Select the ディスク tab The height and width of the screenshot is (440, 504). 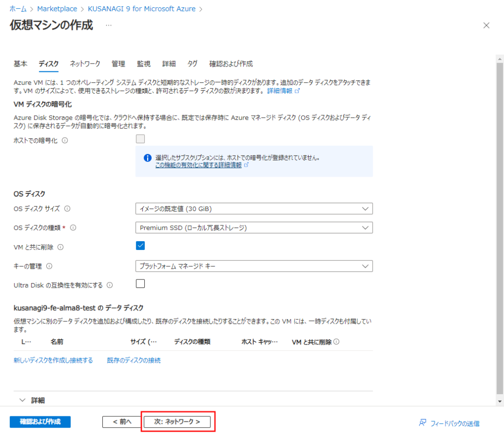pos(49,63)
